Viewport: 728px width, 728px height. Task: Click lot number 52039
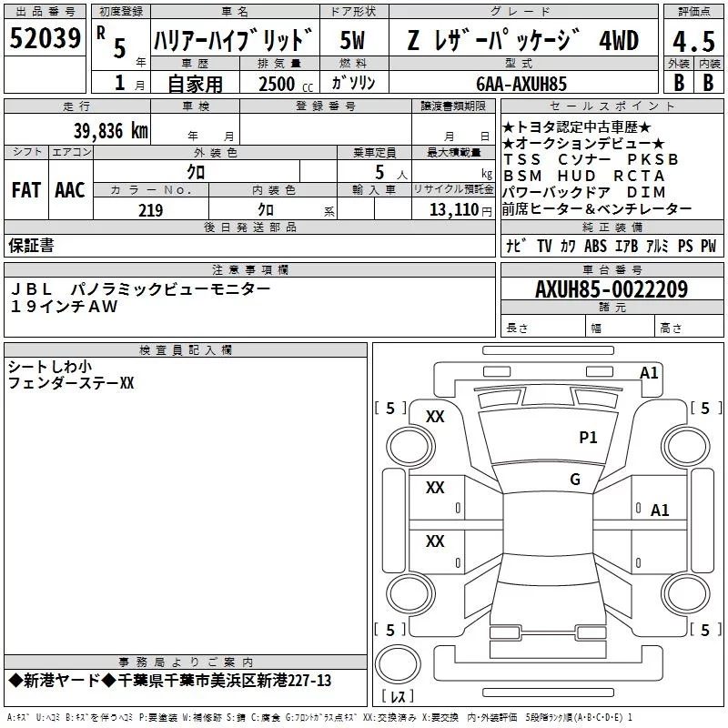tap(44, 39)
